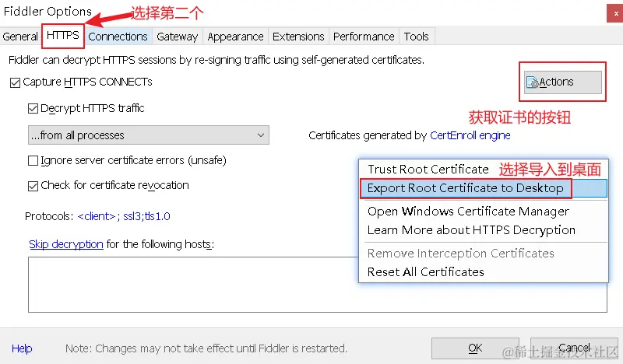Choose Trust Root Certificate menu item
Screen dimensions: 623x364
click(428, 170)
